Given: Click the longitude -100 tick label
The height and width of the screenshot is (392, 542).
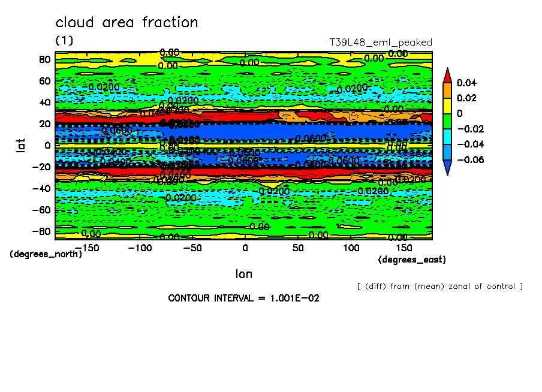Looking at the screenshot, I should tap(140, 248).
